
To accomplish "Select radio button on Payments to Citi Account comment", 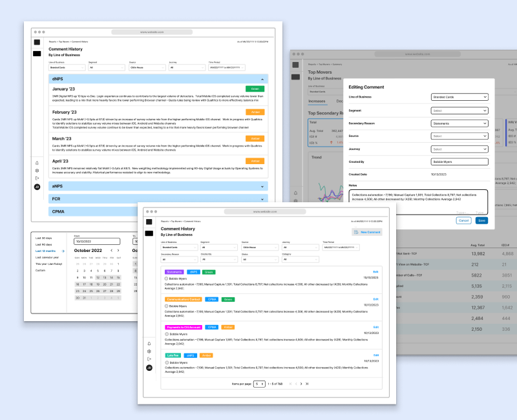I will [x=166, y=334].
